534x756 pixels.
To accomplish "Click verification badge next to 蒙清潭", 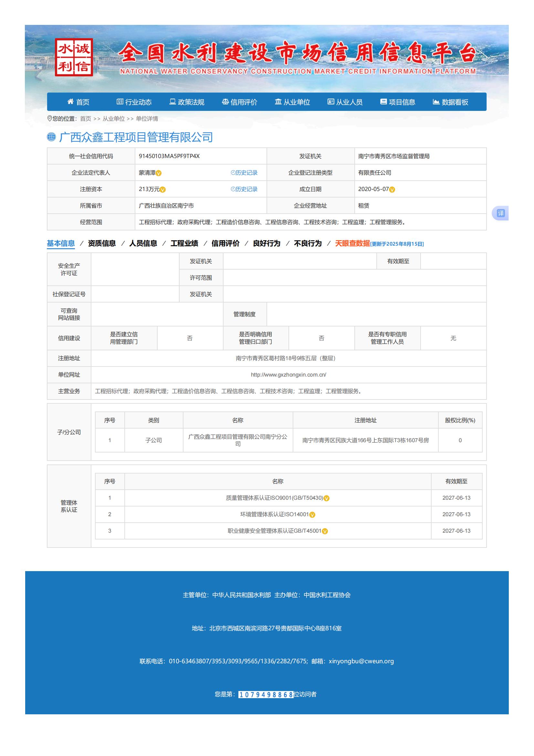I will (x=159, y=173).
